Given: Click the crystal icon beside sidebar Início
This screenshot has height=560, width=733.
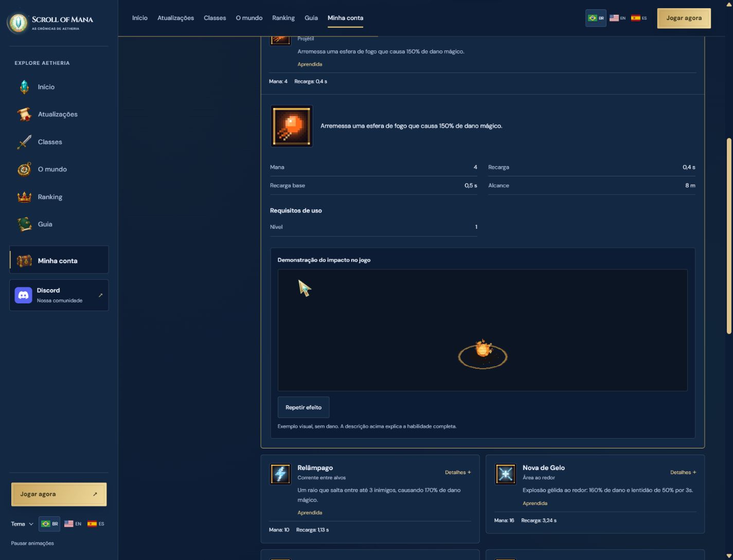Looking at the screenshot, I should (24, 87).
